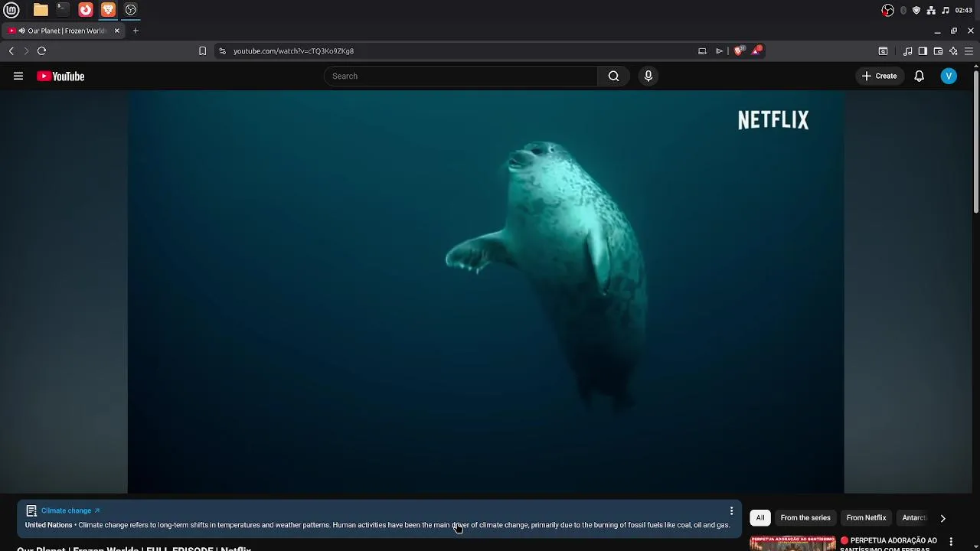Image resolution: width=980 pixels, height=551 pixels.
Task: Open PERPETUA ADORAÇÃO video thumbnail
Action: [792, 543]
